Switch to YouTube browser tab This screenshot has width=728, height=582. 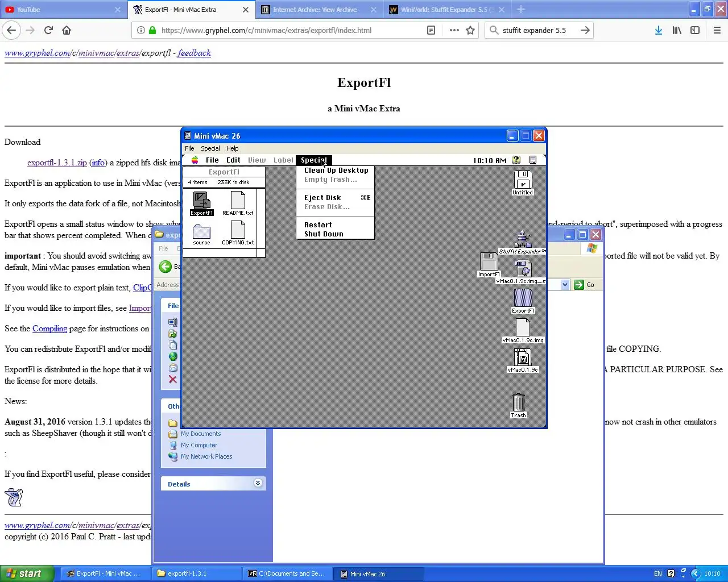coord(63,10)
